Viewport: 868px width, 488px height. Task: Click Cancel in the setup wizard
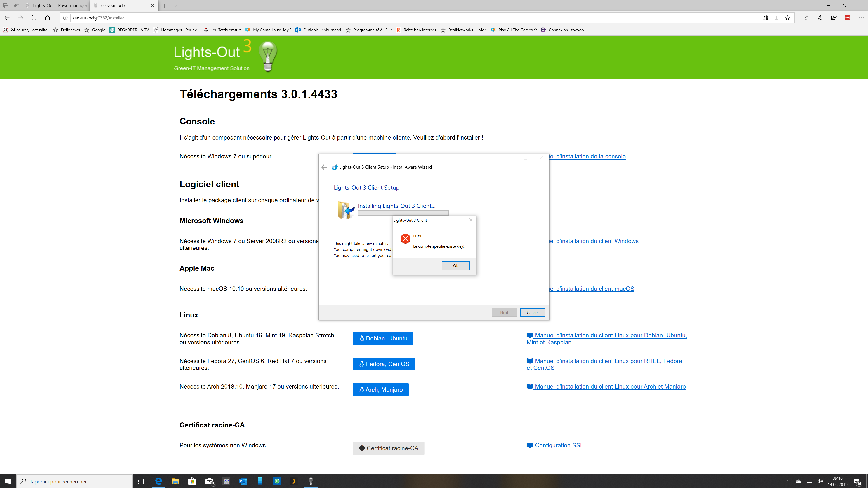[x=532, y=312]
